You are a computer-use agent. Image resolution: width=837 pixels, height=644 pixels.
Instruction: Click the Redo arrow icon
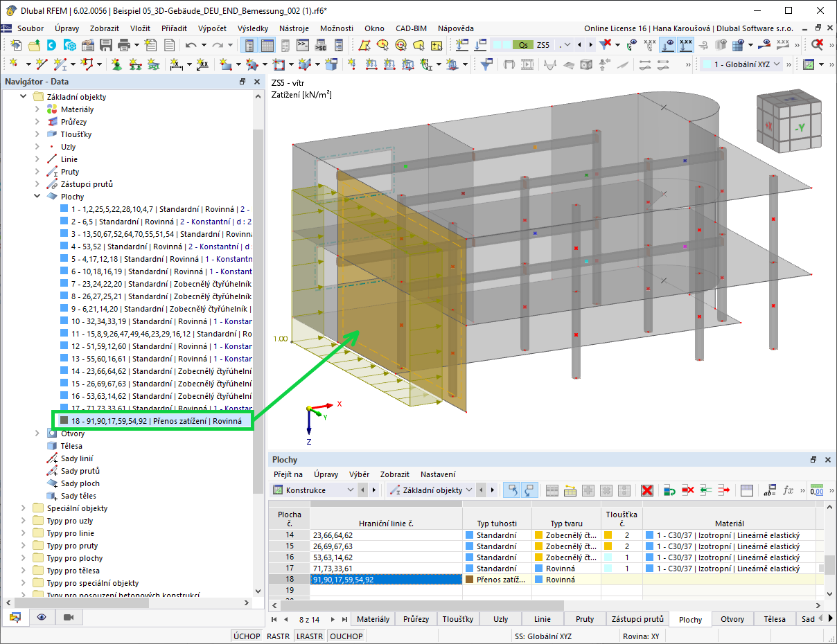click(x=218, y=45)
